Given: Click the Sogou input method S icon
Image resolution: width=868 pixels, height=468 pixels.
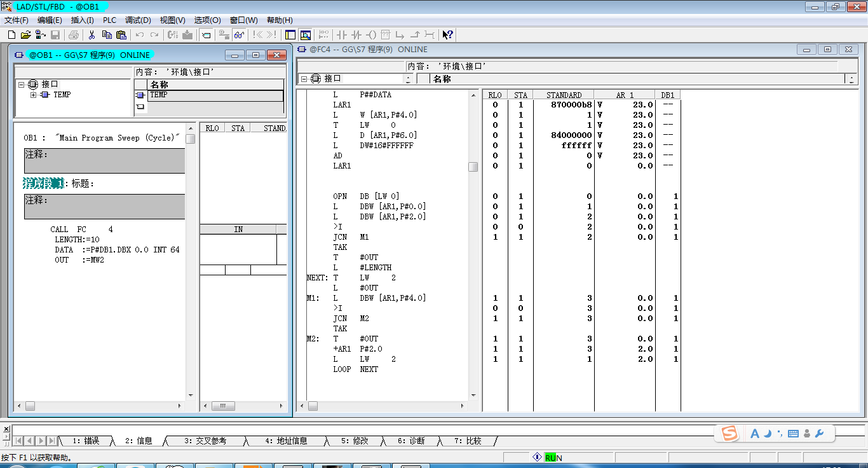Looking at the screenshot, I should [x=730, y=434].
